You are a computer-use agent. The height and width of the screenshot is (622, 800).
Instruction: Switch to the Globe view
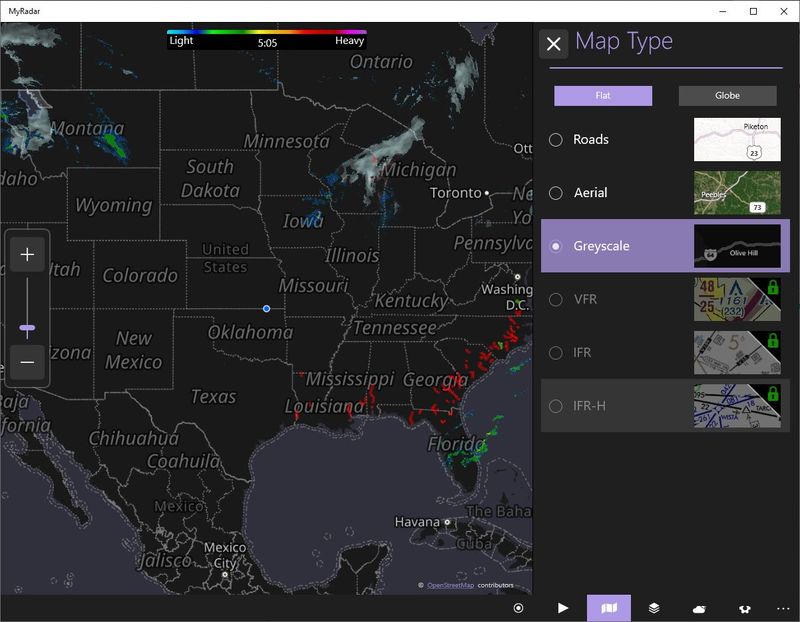point(726,95)
